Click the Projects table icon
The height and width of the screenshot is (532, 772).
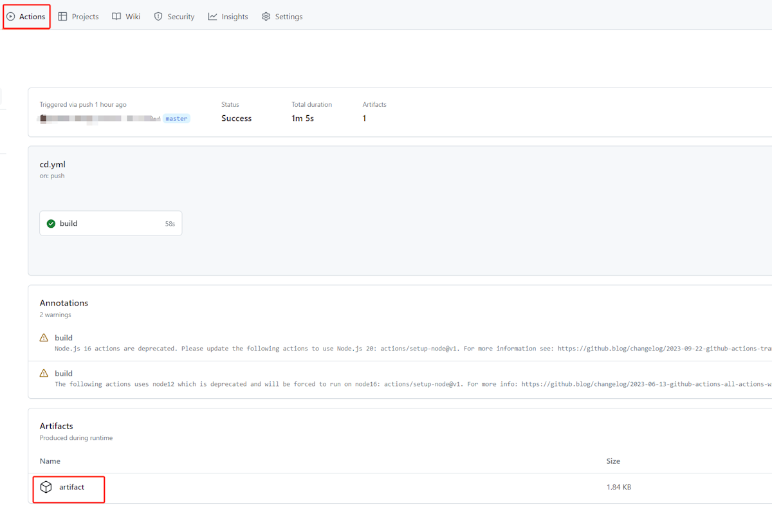tap(61, 16)
